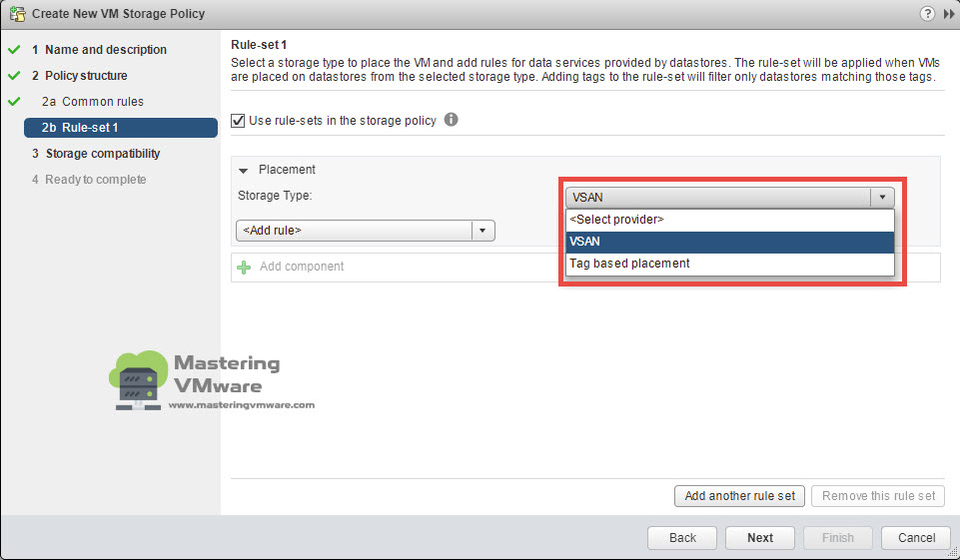Open the Add rule dropdown
This screenshot has width=960, height=560.
coord(365,231)
